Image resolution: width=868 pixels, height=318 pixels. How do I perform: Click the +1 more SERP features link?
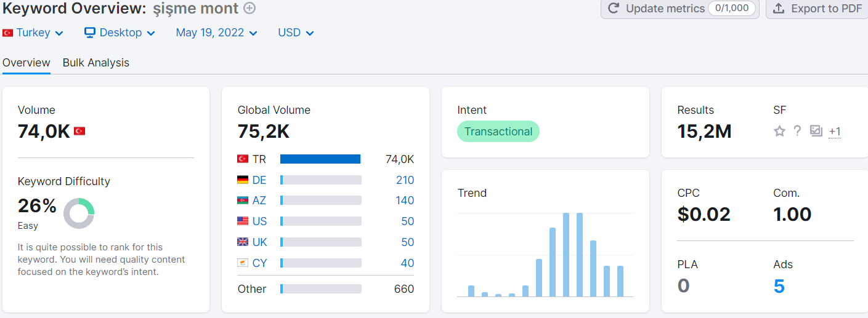835,131
